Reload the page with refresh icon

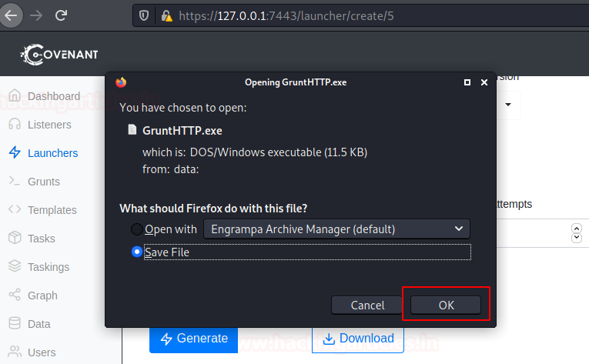[x=61, y=15]
